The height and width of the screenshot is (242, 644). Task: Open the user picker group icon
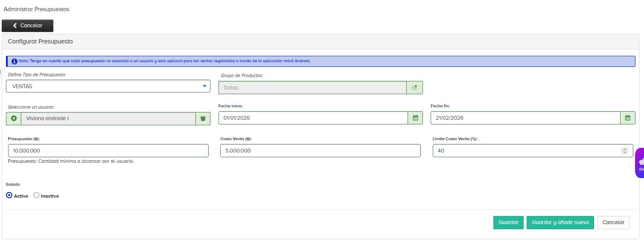[203, 118]
